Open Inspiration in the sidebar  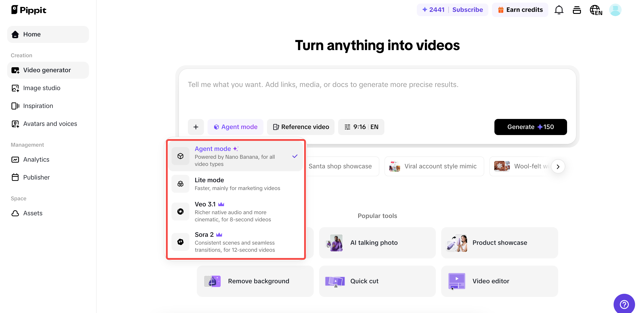coord(38,106)
